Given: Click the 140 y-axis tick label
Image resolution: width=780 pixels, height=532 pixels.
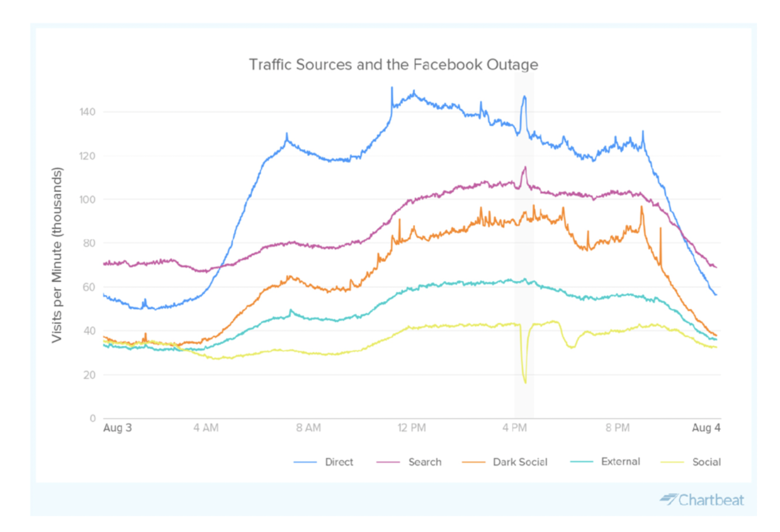Looking at the screenshot, I should coord(87,112).
